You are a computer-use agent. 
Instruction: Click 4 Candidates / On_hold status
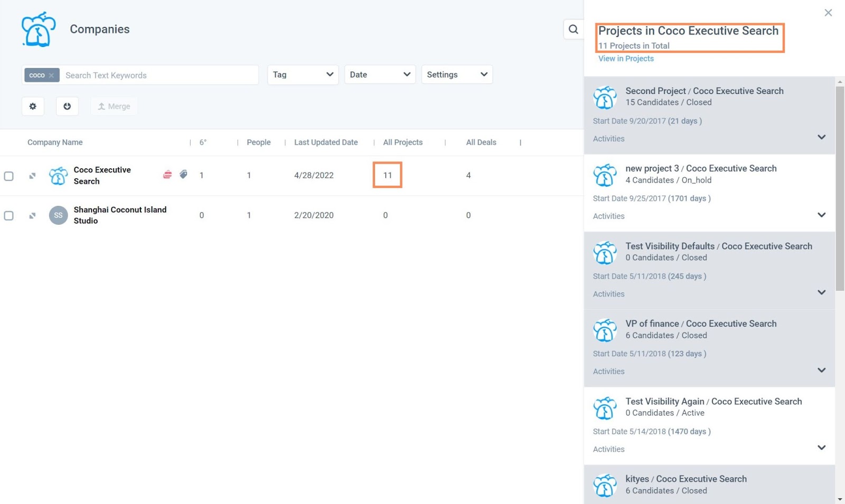tap(668, 180)
